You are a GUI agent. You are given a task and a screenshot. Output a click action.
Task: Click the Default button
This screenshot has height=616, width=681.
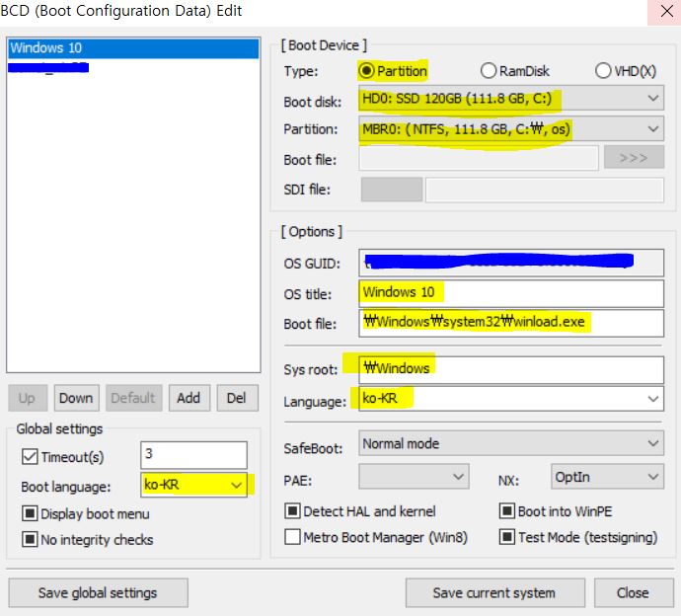point(134,398)
